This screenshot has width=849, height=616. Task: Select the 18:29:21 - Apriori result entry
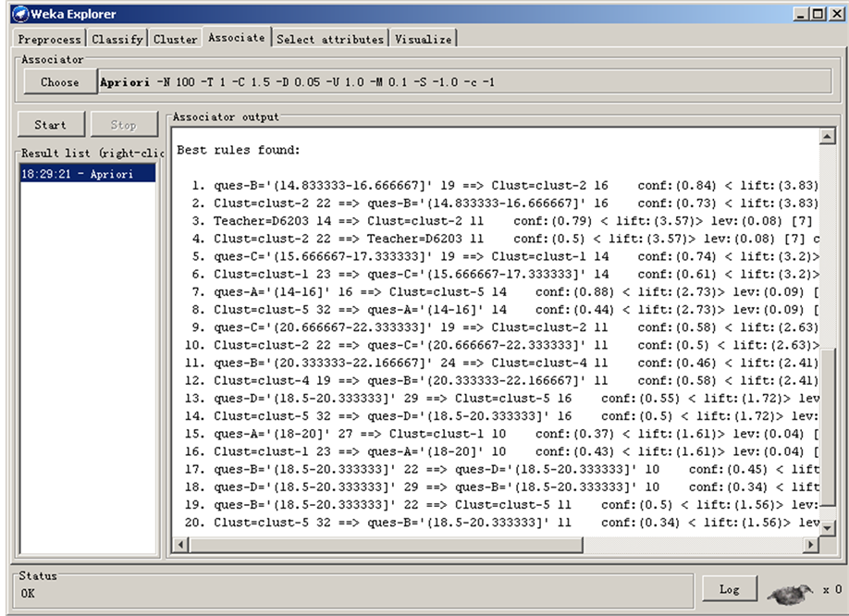88,174
